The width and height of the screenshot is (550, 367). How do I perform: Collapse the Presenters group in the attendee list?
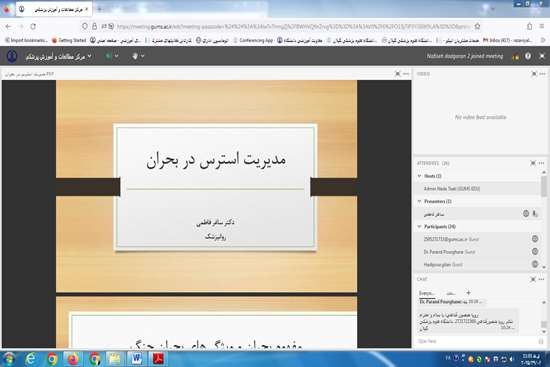pyautogui.click(x=420, y=201)
